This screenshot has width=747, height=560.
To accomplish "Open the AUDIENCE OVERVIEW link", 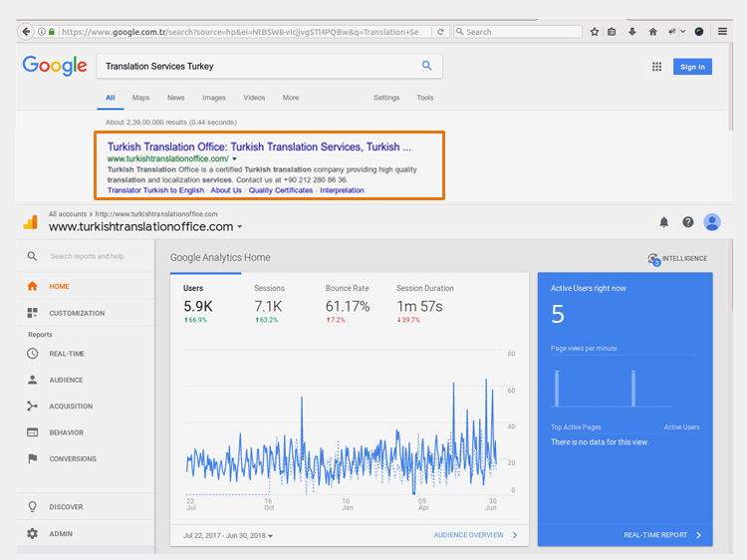I will point(475,535).
